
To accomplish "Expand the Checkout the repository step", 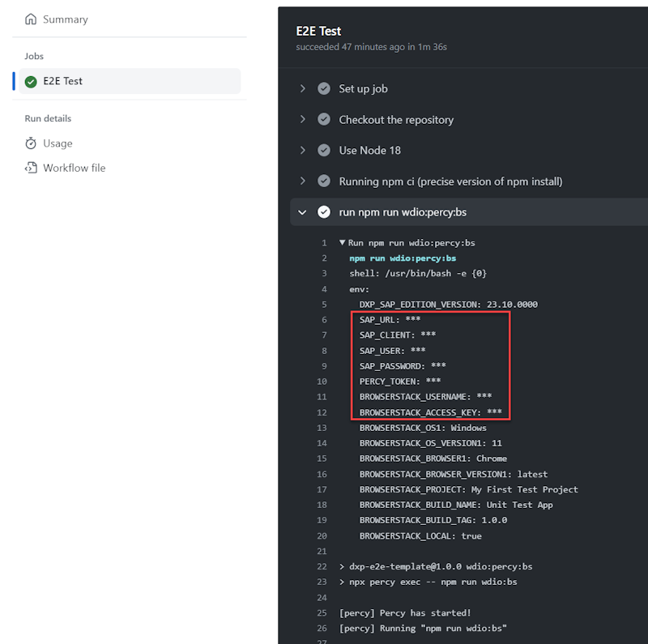I will pyautogui.click(x=302, y=119).
